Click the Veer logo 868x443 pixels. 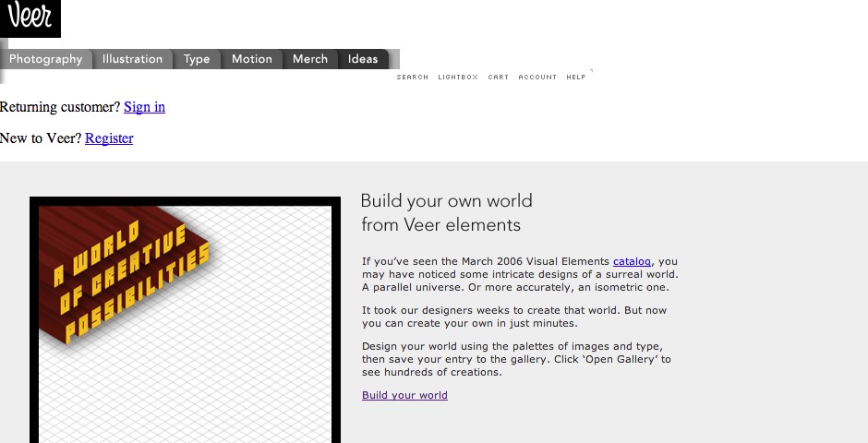[30, 18]
